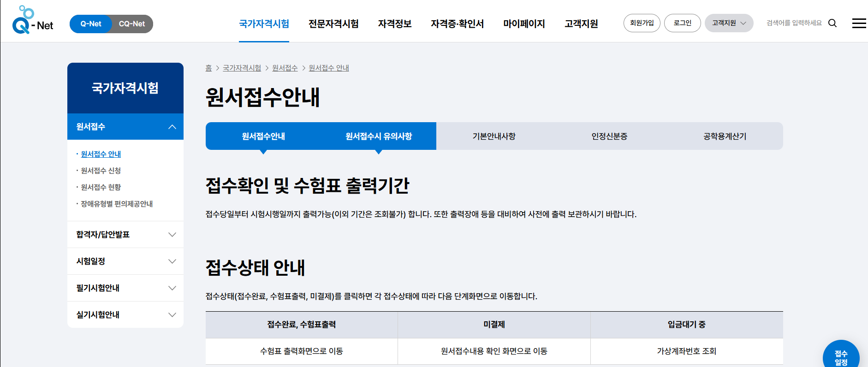
Task: Click the 미결제 column header
Action: pyautogui.click(x=494, y=325)
